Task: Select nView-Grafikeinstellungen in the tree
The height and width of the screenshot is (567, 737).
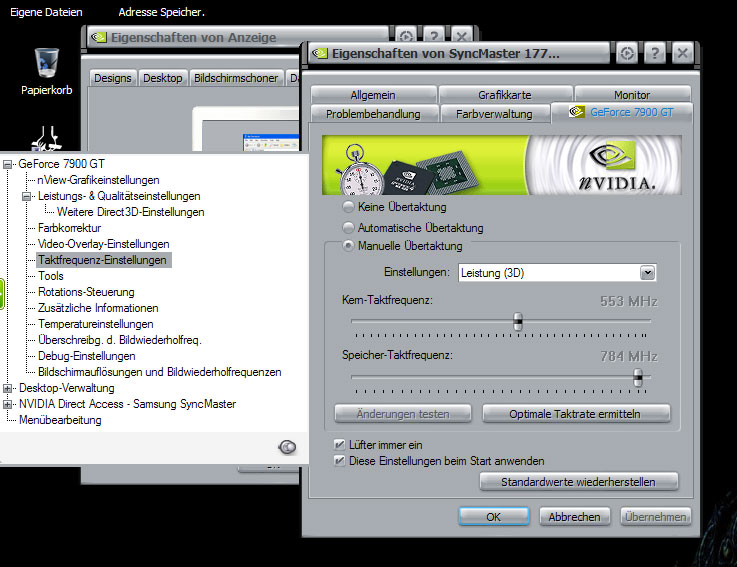Action: [x=98, y=180]
